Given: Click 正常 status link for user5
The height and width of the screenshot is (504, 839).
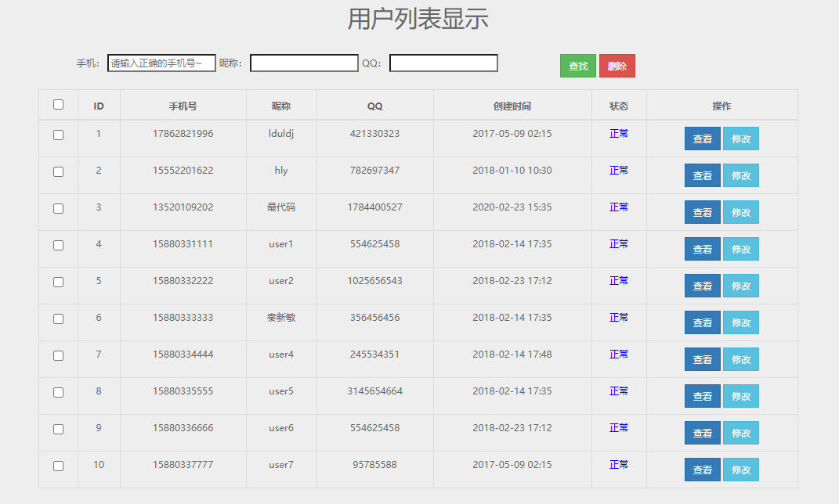Looking at the screenshot, I should pyautogui.click(x=619, y=391).
